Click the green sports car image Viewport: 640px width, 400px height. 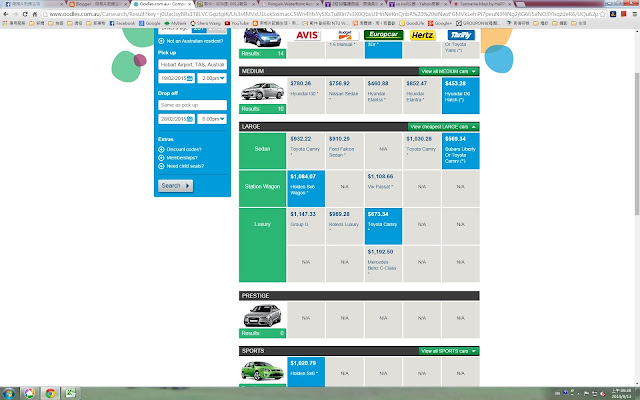262,371
